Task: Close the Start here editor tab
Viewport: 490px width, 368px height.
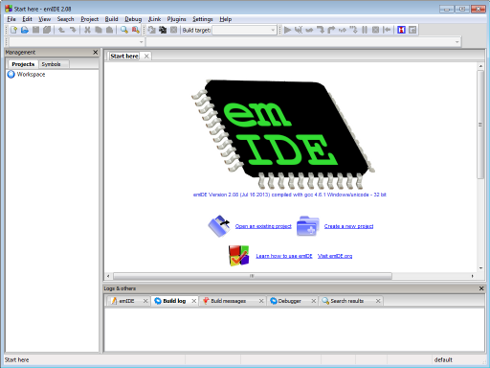Action: [x=146, y=56]
